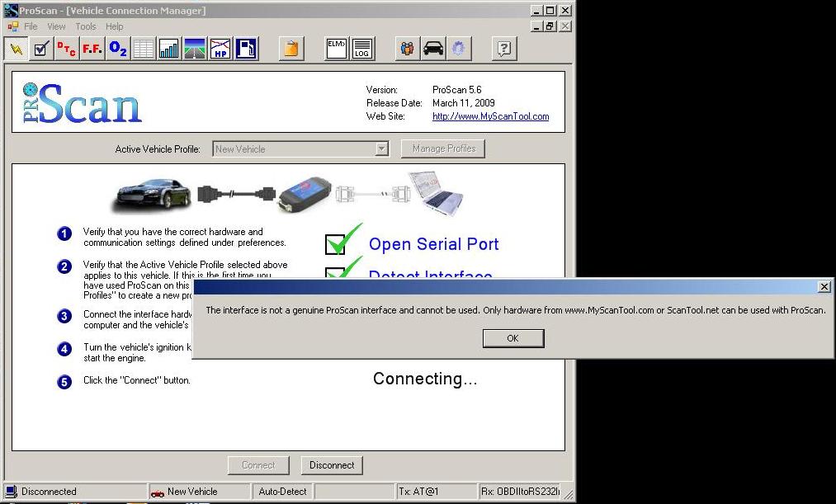The width and height of the screenshot is (836, 504).
Task: Click the Disconnect button
Action: click(x=332, y=465)
